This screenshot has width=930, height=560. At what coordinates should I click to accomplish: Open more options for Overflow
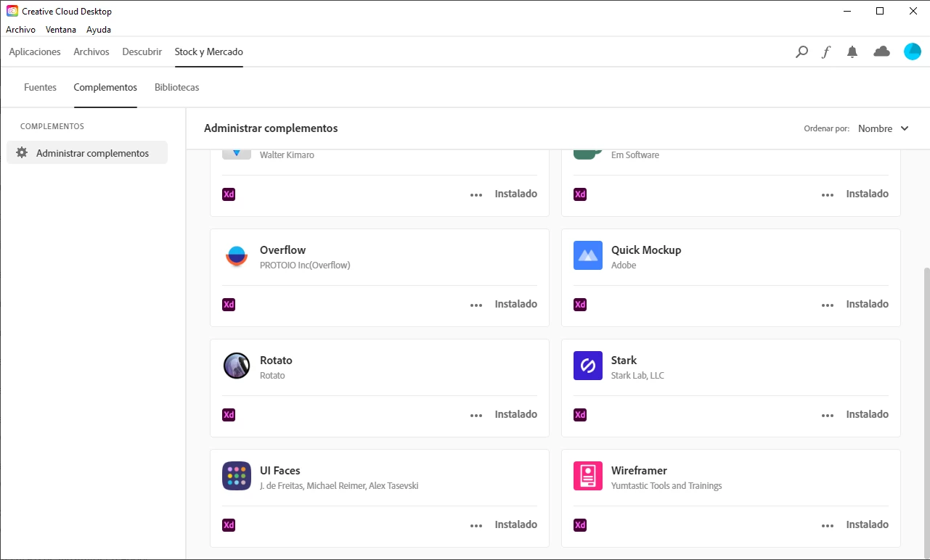coord(476,305)
